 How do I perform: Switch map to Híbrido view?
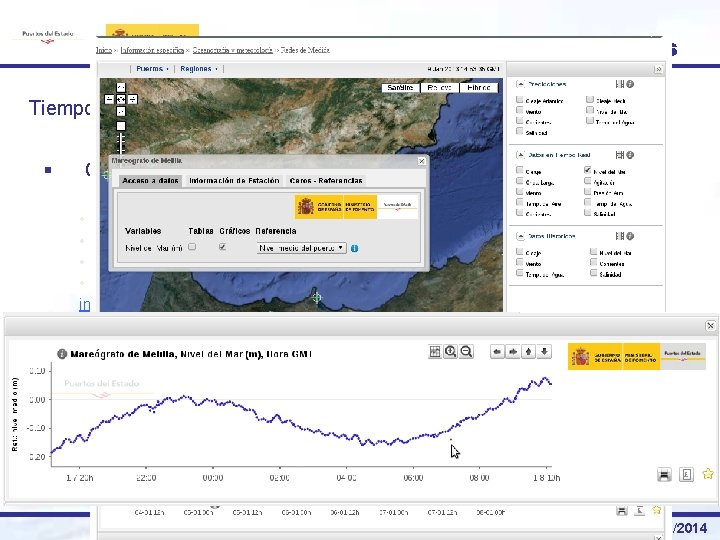click(x=479, y=88)
